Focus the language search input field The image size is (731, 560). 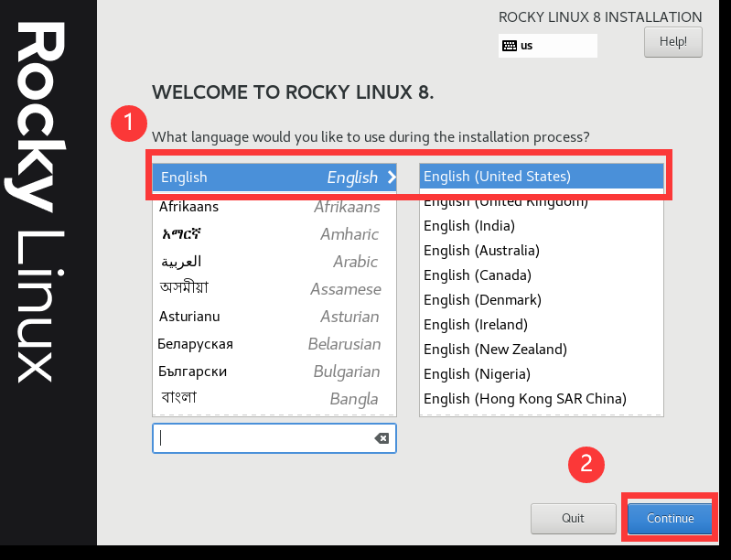pos(274,438)
